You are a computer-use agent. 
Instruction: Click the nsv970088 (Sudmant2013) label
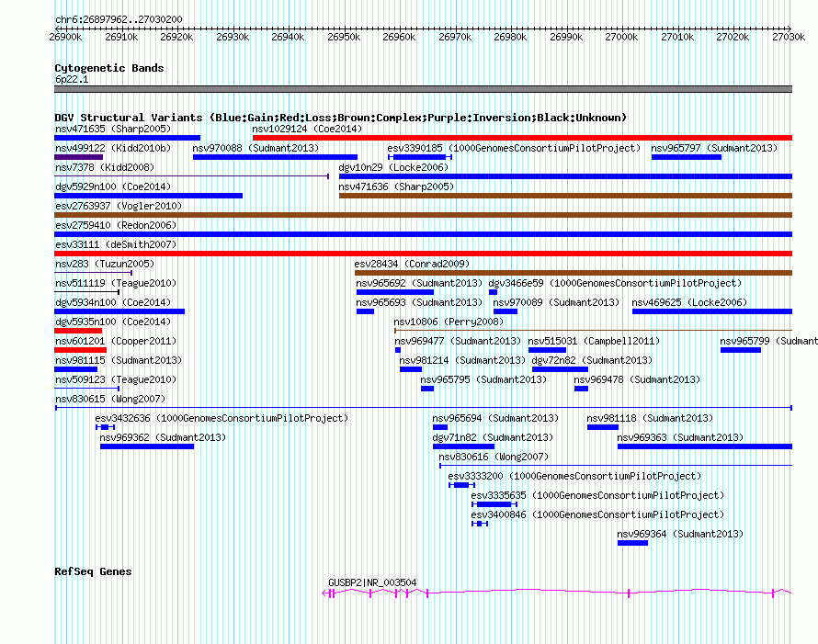256,148
